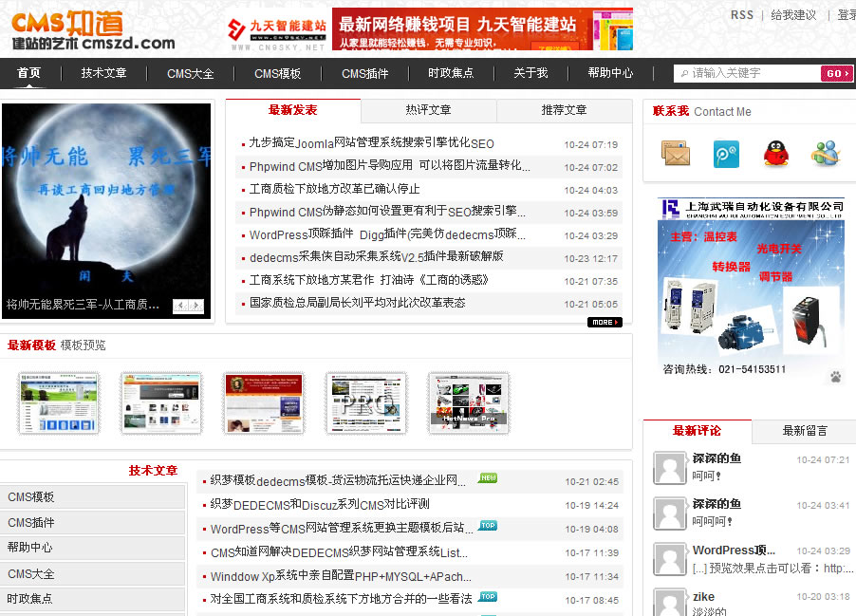Click the commenter name WordPress顶...

pyautogui.click(x=734, y=550)
